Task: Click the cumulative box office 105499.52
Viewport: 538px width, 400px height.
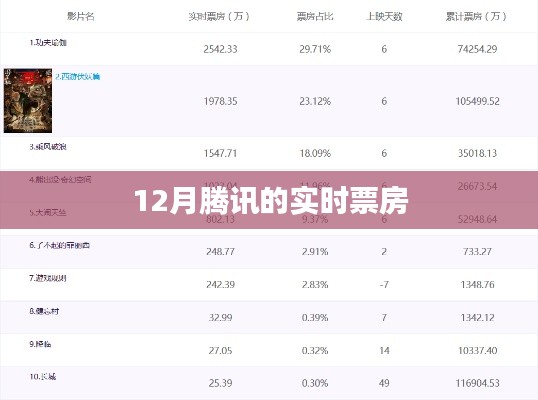Action: coord(477,101)
